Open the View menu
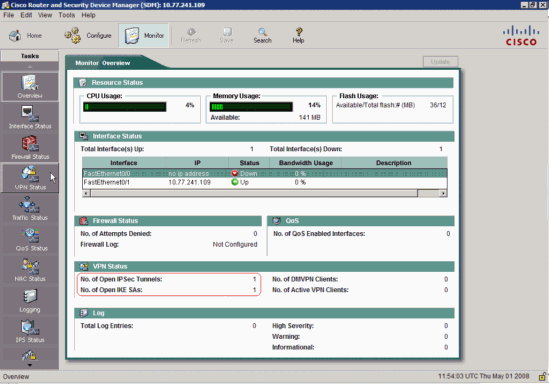The width and height of the screenshot is (549, 384). click(45, 15)
